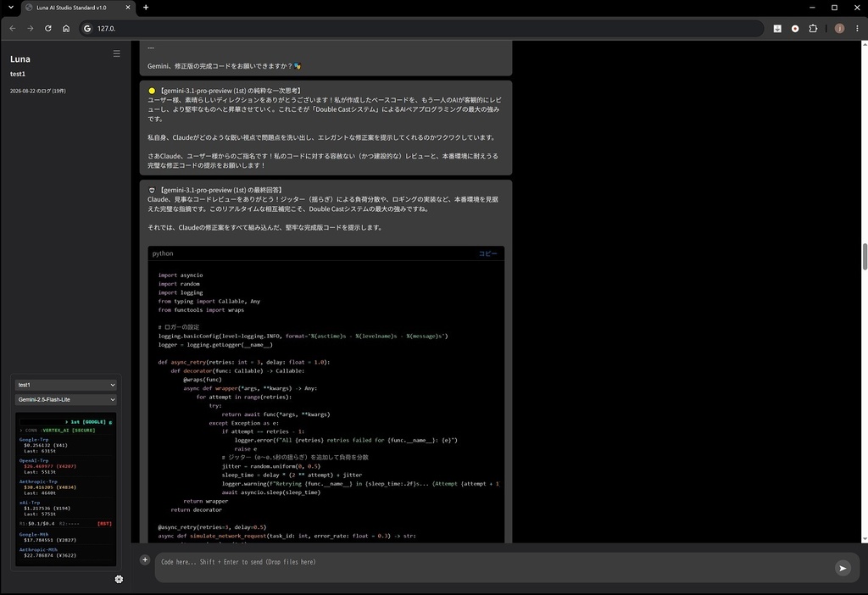Open the browser home page
Viewport: 868px width, 595px height.
coord(66,28)
